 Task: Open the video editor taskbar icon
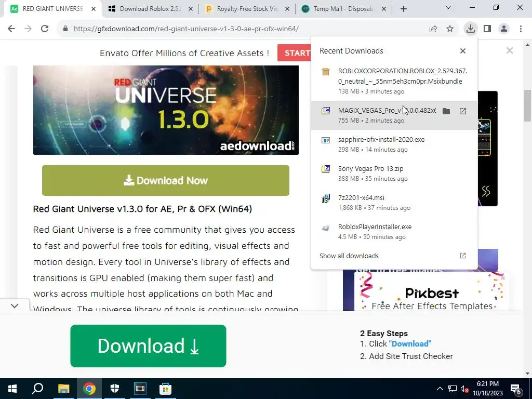coord(140,389)
